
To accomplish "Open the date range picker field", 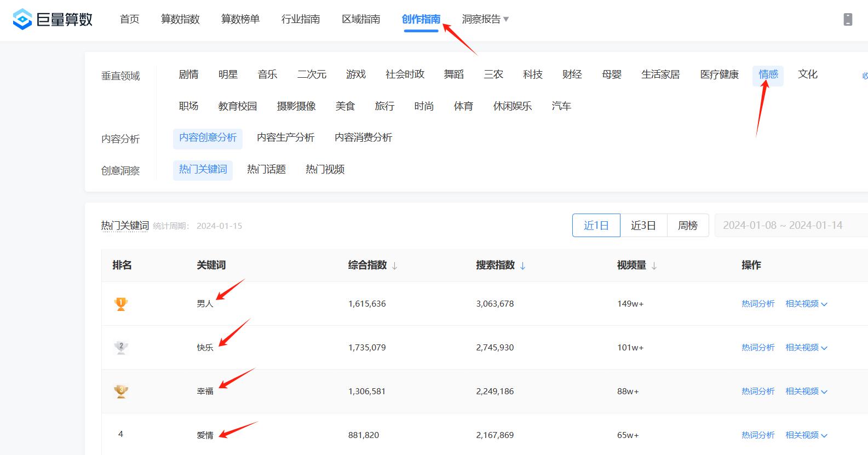I will point(791,226).
